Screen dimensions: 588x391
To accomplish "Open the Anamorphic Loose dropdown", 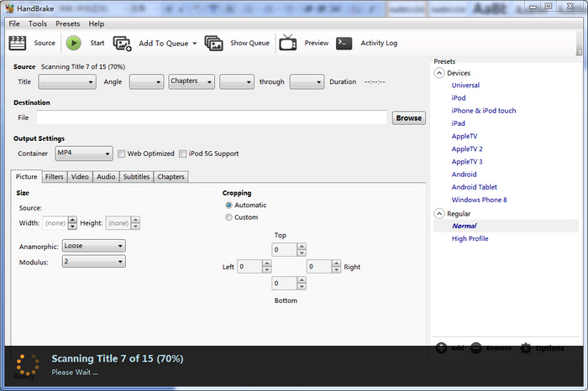I will [94, 246].
